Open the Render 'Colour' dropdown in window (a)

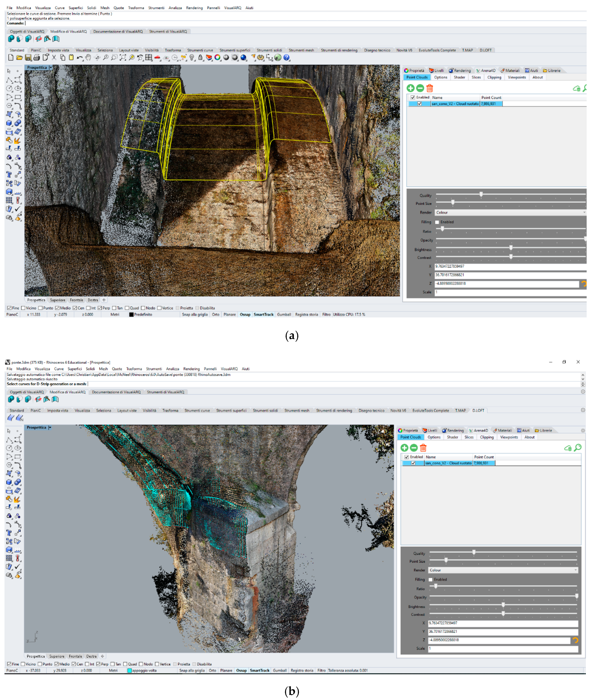(x=510, y=212)
